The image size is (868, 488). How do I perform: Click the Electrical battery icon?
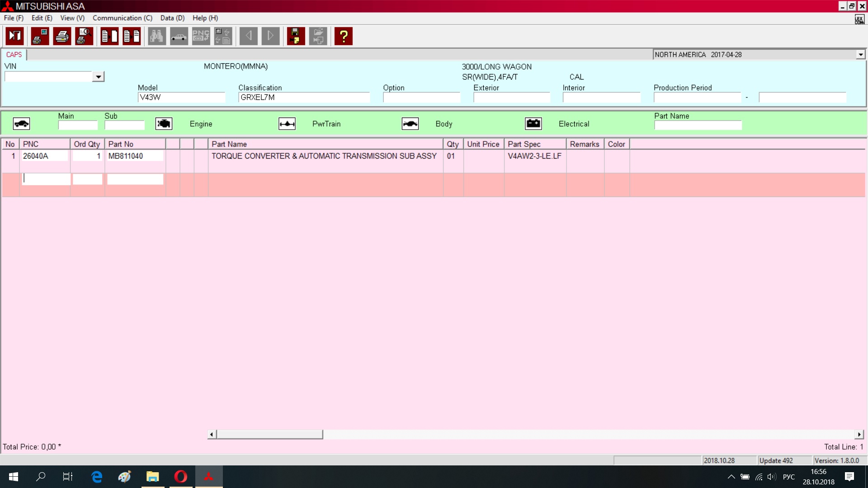(x=533, y=124)
